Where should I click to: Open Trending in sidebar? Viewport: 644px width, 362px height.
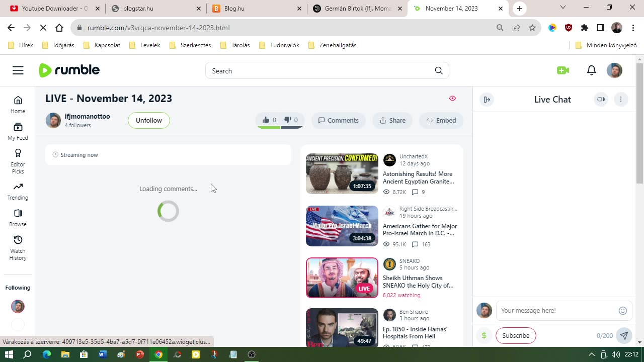click(18, 191)
